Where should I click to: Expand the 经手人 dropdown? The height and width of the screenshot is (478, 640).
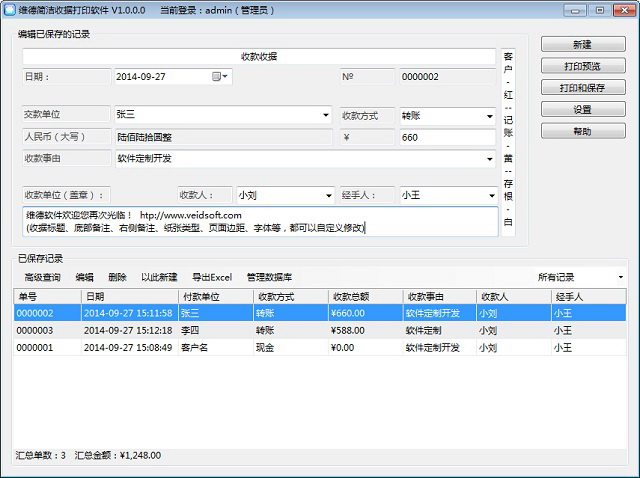[490, 196]
